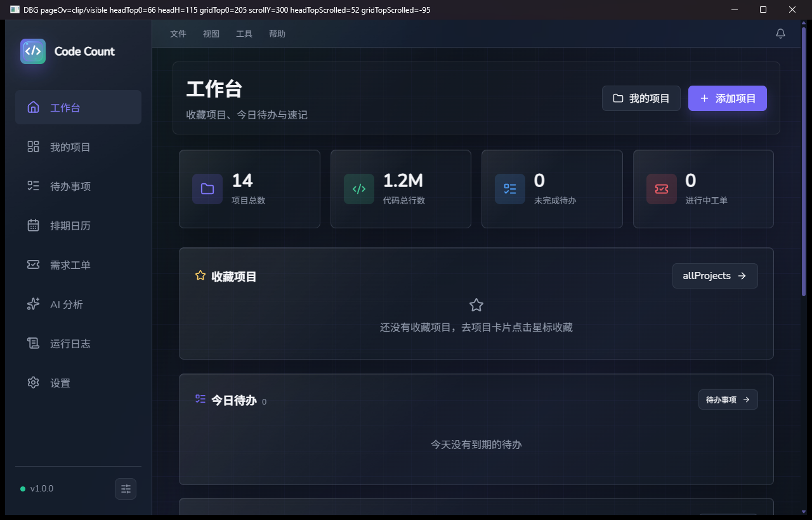Open 待办事项 in the sidebar
This screenshot has height=520, width=812.
coord(78,186)
